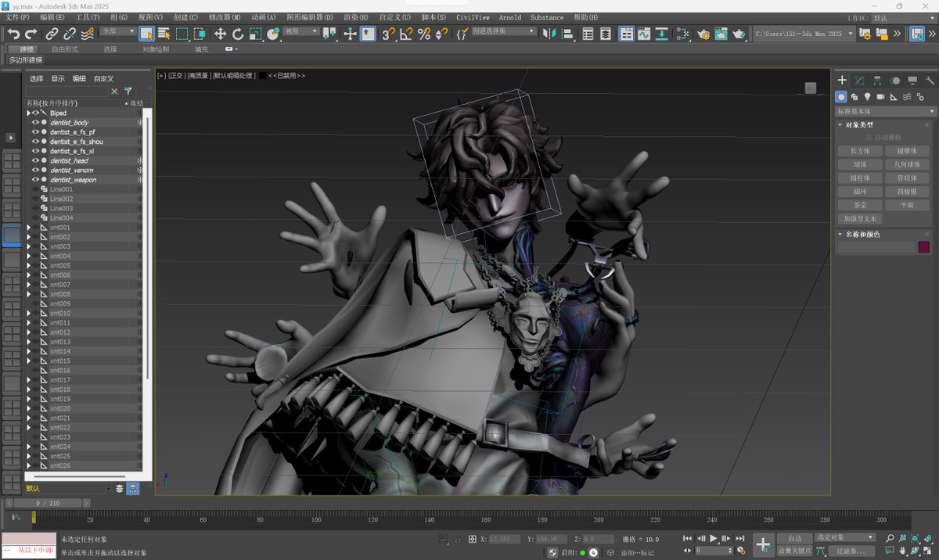Image resolution: width=939 pixels, height=560 pixels.
Task: Expand the xnt001 tree node
Action: (29, 228)
